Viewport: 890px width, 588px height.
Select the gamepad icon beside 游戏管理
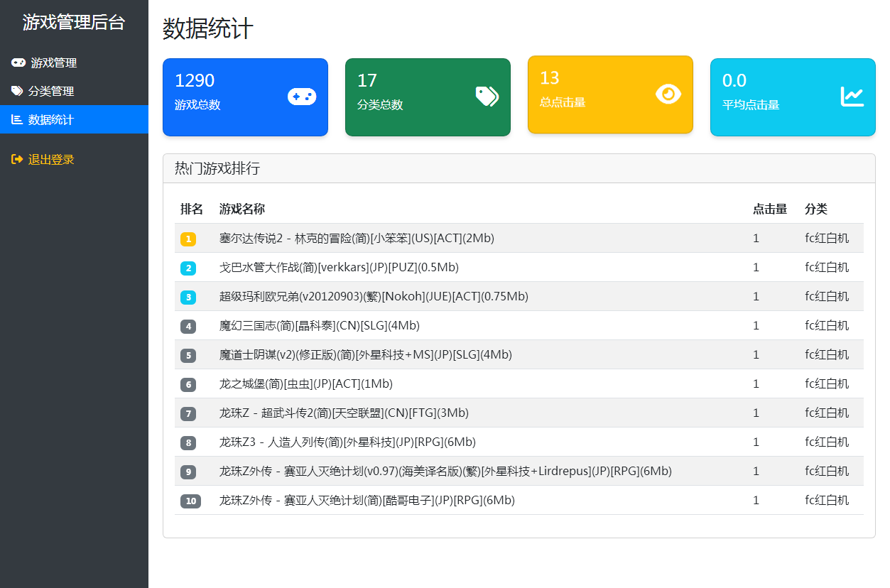pyautogui.click(x=18, y=62)
